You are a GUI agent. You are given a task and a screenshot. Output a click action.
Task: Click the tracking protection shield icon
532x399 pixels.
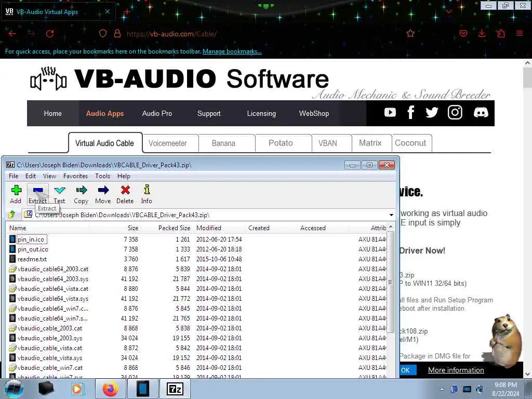[x=103, y=34]
